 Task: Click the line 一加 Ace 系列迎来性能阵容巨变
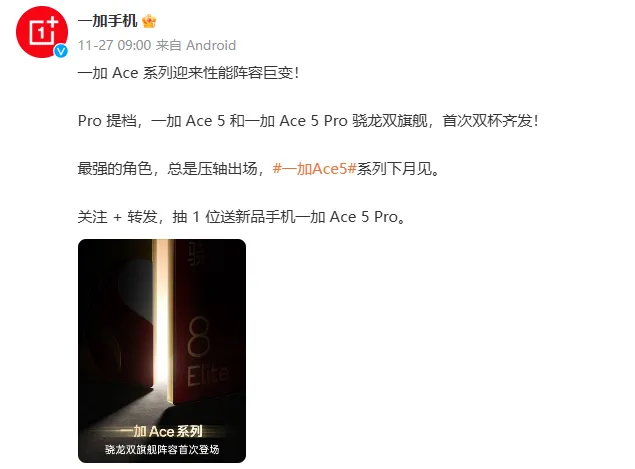(188, 73)
